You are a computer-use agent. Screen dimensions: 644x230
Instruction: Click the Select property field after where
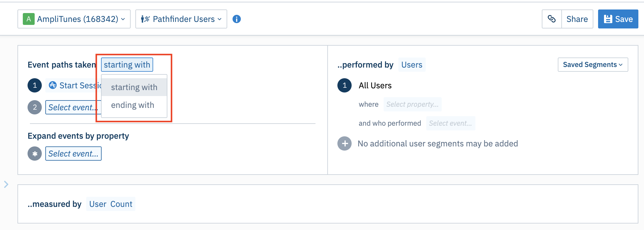click(x=412, y=104)
